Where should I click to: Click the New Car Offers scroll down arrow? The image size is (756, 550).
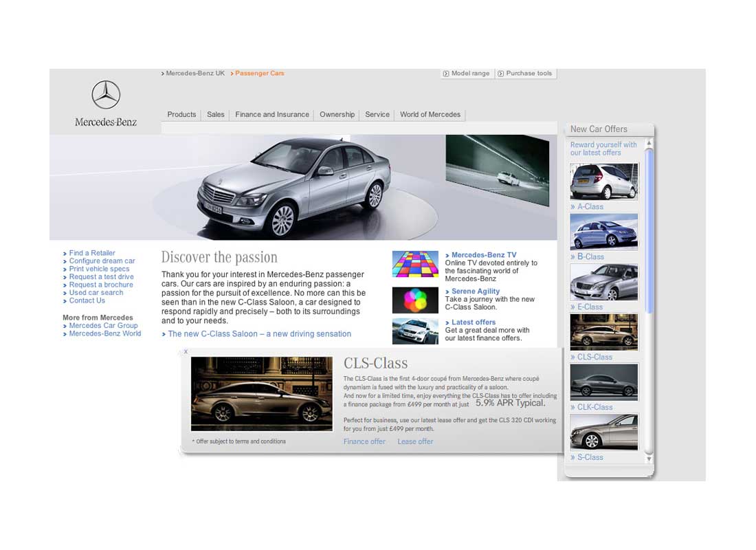(x=649, y=459)
